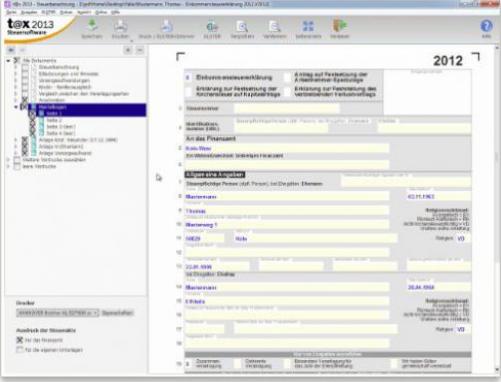Toggle 'Für das Finanzamt' checkbox
Image resolution: width=501 pixels, height=382 pixels.
tap(20, 340)
